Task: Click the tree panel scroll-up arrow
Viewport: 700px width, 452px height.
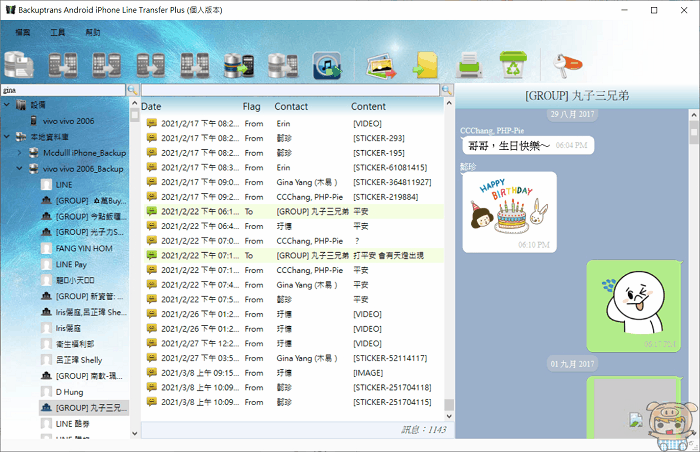Action: click(x=135, y=103)
